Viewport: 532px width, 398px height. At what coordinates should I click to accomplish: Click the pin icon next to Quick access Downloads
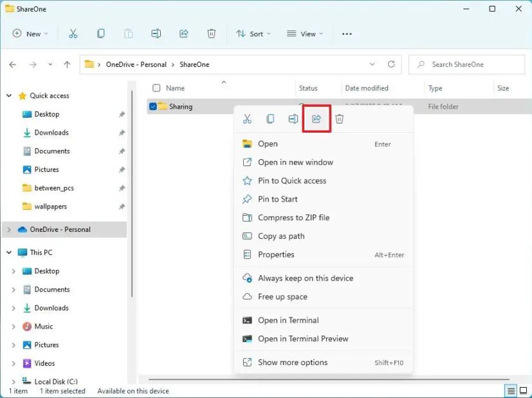[x=122, y=133]
